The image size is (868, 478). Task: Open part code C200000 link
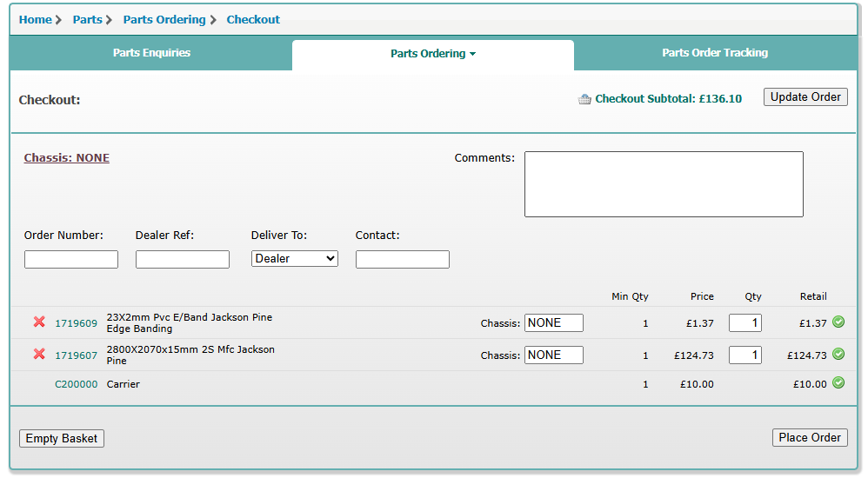point(76,384)
